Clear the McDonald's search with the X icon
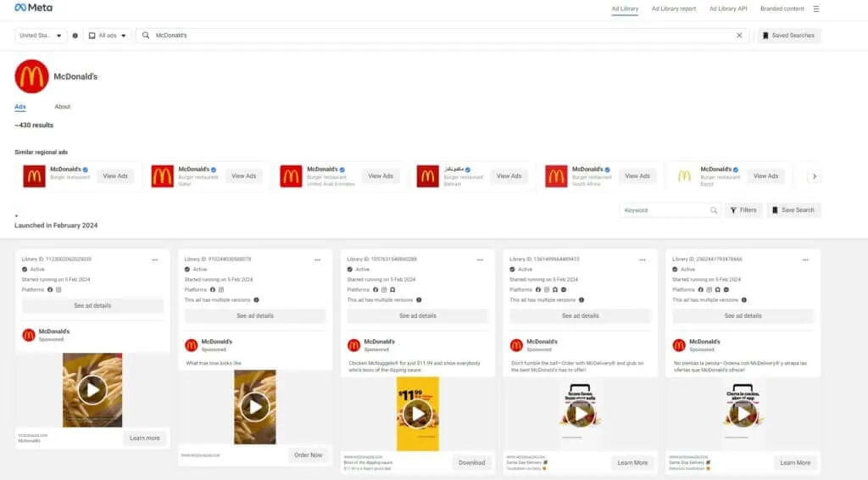The width and height of the screenshot is (868, 480). coord(739,36)
